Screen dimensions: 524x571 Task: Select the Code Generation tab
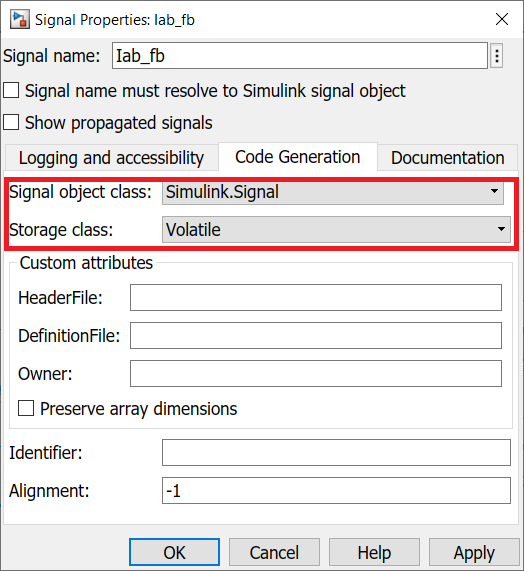[298, 157]
